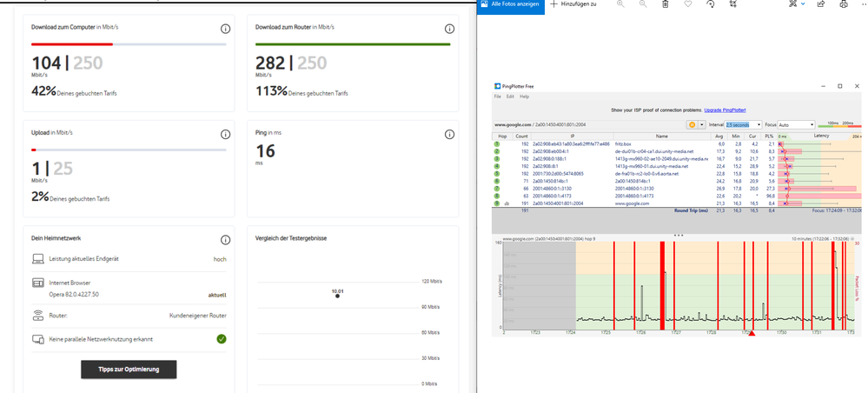The height and width of the screenshot is (393, 868).
Task: Click the Internet Browser icon
Action: pyautogui.click(x=38, y=283)
